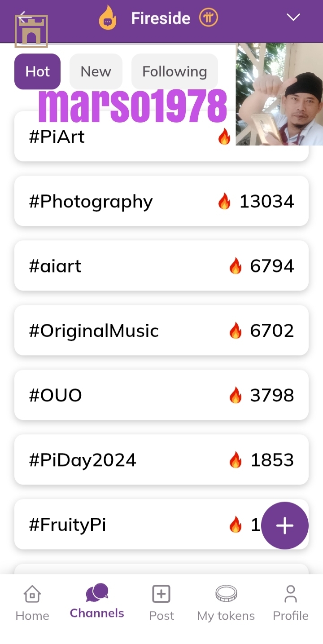The image size is (323, 644).
Task: Click the Pi coin icon beside Fireside
Action: pos(209,18)
